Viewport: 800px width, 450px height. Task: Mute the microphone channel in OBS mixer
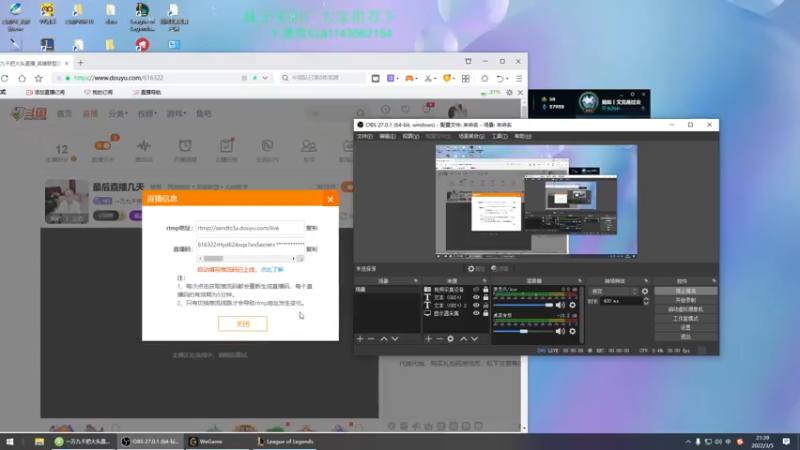click(560, 305)
